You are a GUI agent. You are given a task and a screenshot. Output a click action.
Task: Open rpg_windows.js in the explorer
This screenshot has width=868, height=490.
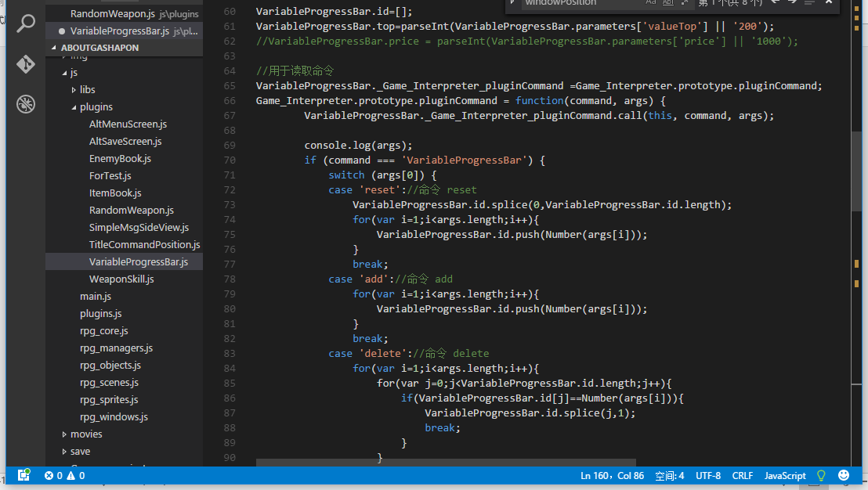(114, 417)
